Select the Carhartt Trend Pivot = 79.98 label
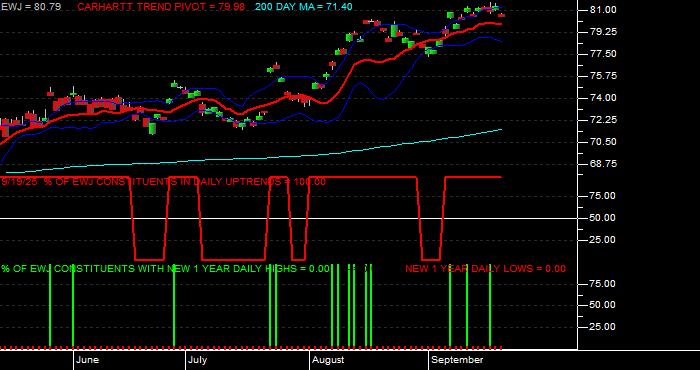700x370 pixels. (x=161, y=7)
